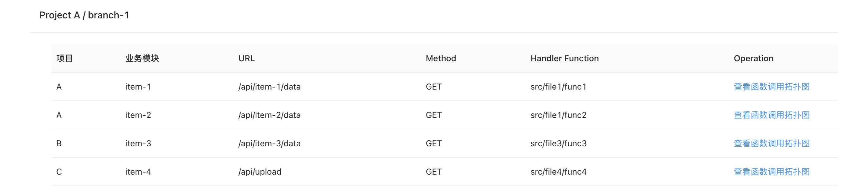Click the src/file4/func4 handler cell
This screenshot has height=193, width=868.
coord(558,172)
